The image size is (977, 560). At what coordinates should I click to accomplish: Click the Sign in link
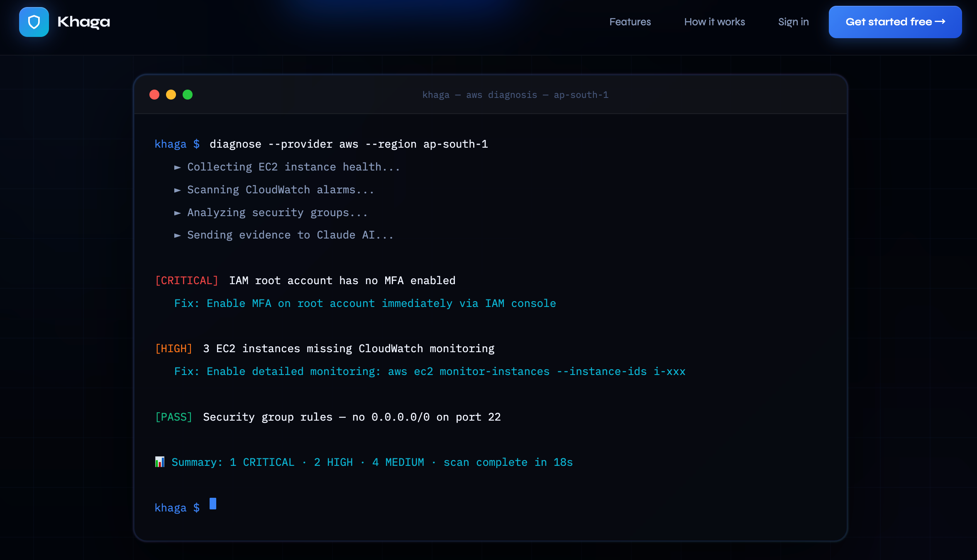coord(793,22)
